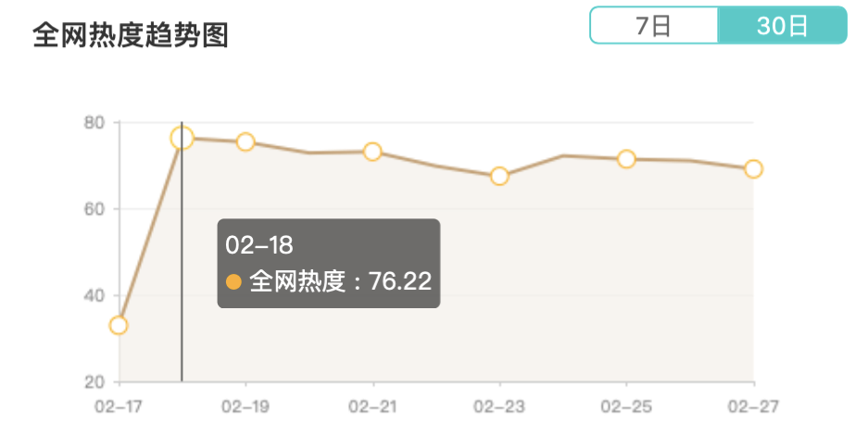868x447 pixels.
Task: Switch to the 7日 tab
Action: [x=654, y=25]
